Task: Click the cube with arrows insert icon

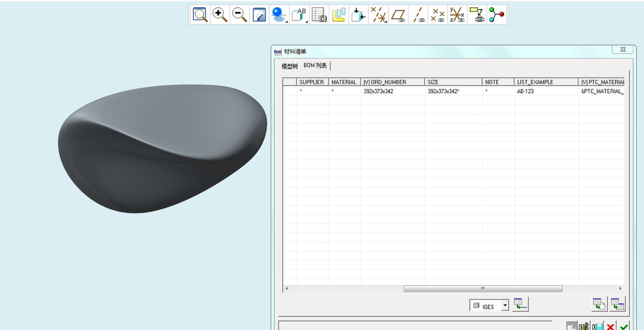Action: (358, 15)
